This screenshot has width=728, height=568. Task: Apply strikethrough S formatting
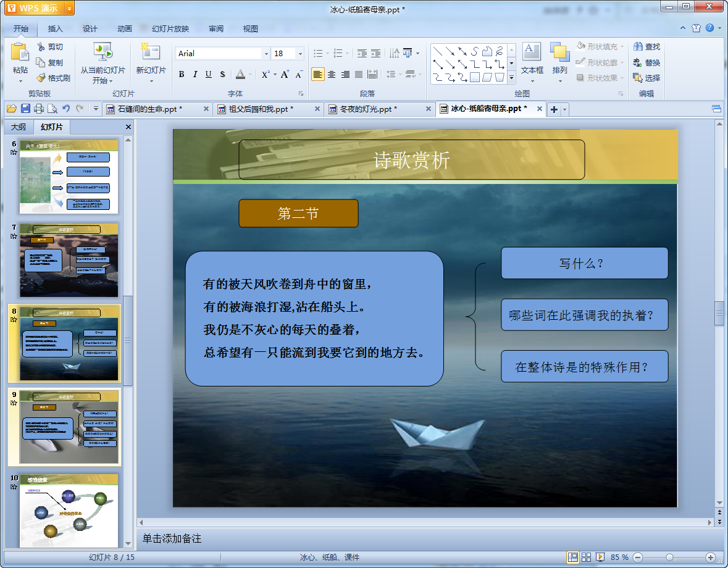click(x=222, y=74)
